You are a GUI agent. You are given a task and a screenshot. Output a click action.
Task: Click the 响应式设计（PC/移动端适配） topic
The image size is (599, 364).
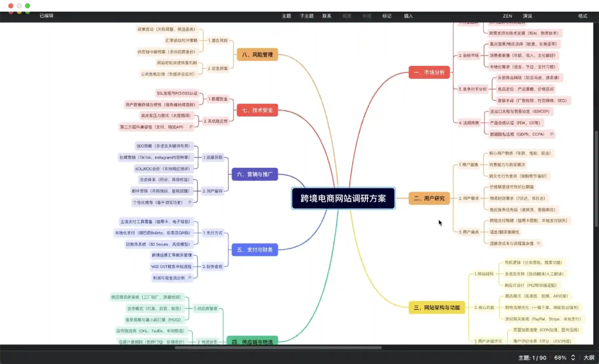(x=532, y=285)
